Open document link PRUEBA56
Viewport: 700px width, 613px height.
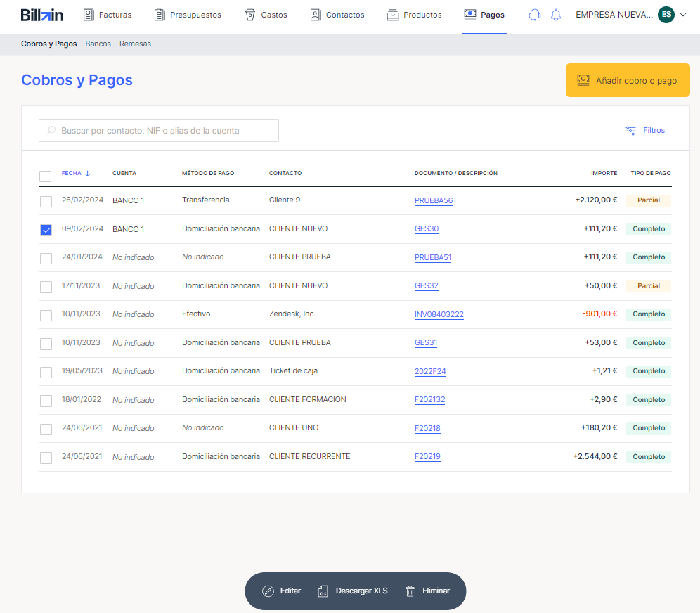434,200
